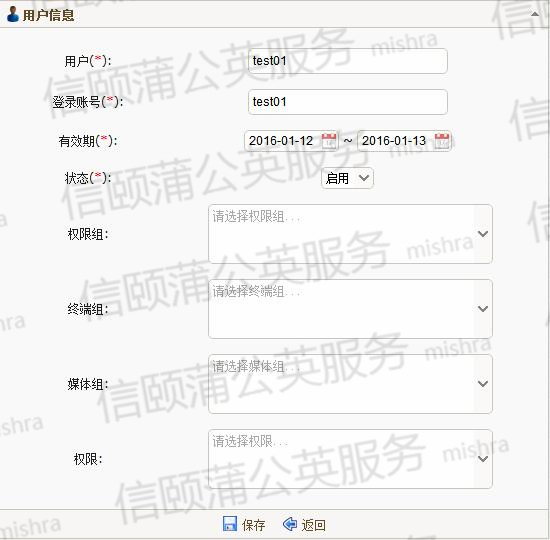The image size is (550, 540).
Task: Click the 返回 button
Action: (x=304, y=524)
